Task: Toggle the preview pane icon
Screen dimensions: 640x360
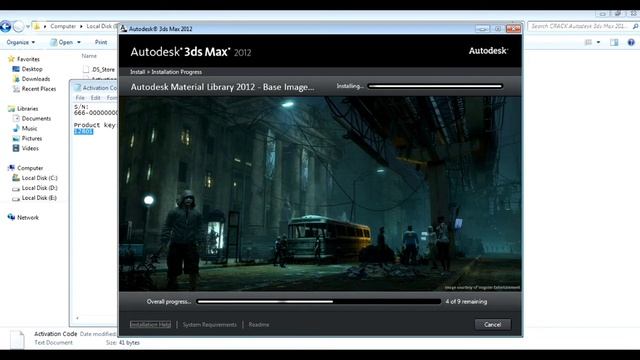Action: point(614,42)
